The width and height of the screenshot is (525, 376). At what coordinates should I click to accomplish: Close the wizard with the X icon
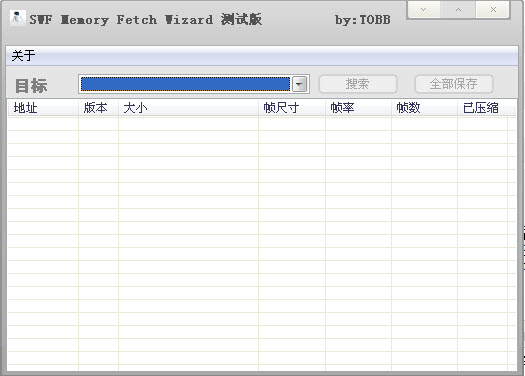[x=493, y=9]
